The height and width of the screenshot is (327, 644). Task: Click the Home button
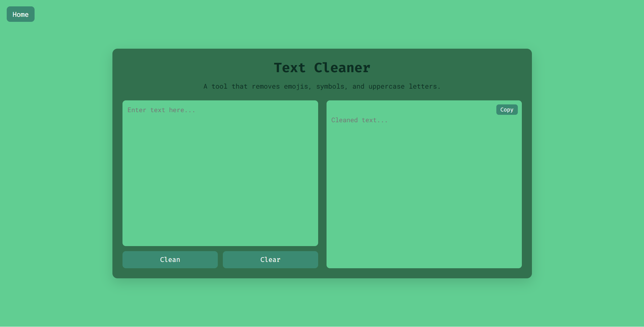pyautogui.click(x=20, y=14)
